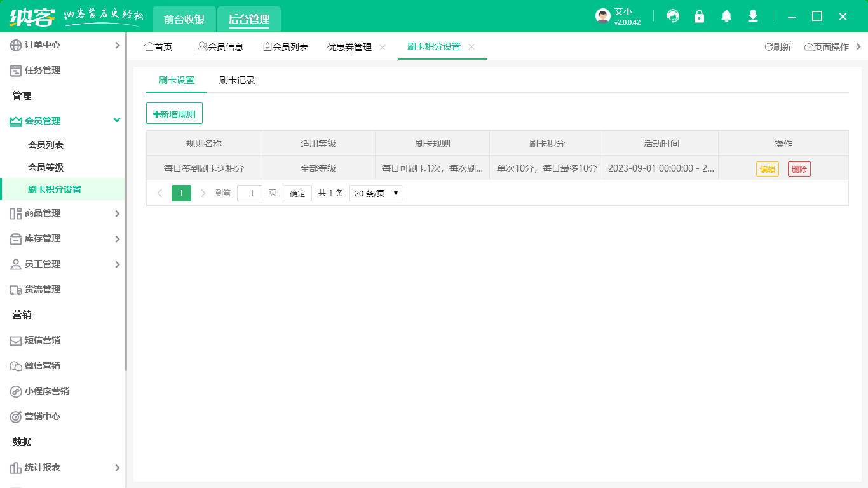
Task: Click the 订单中心 globe icon
Action: click(16, 45)
